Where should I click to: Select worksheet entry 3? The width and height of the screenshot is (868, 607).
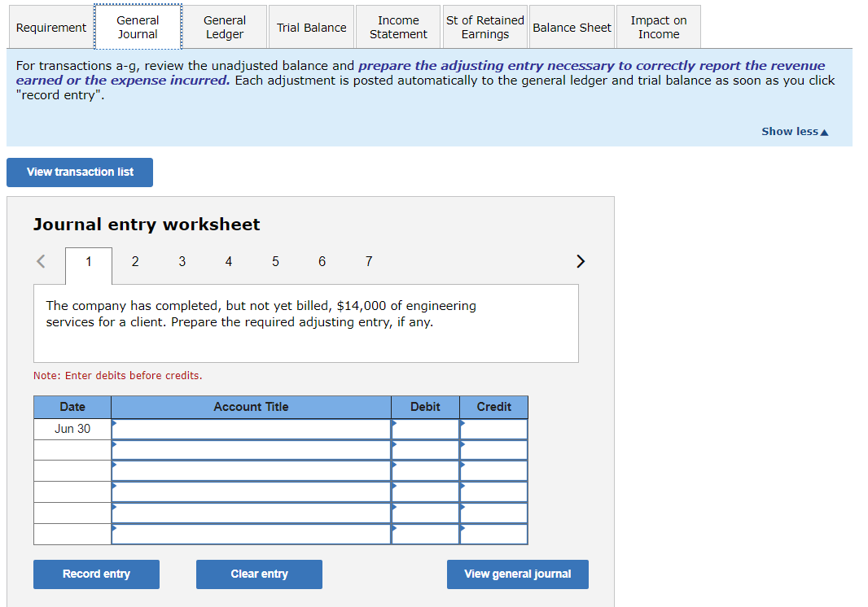point(182,262)
